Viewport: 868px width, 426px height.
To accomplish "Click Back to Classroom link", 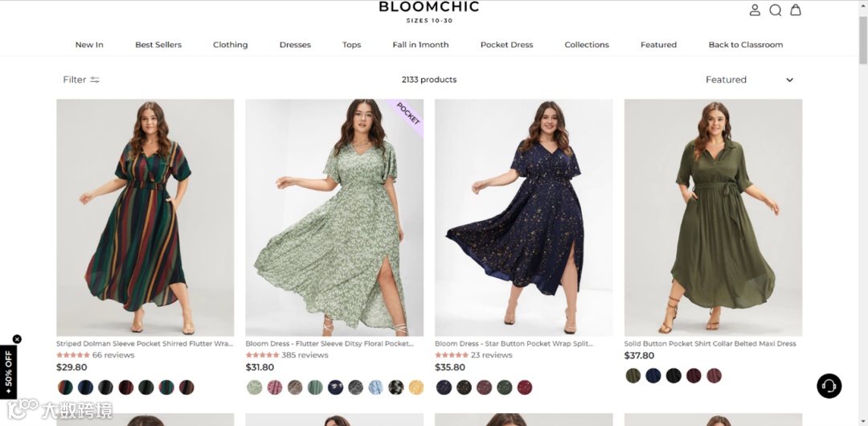I will pos(745,45).
